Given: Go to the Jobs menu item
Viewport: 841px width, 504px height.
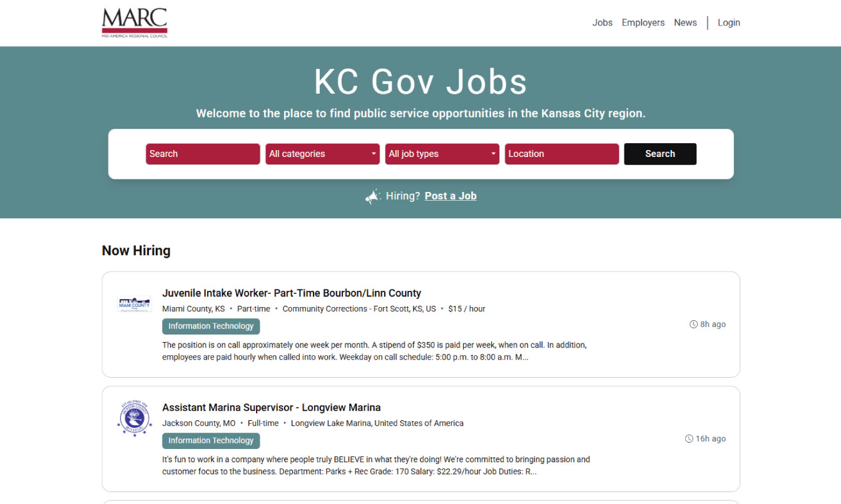Looking at the screenshot, I should tap(602, 23).
